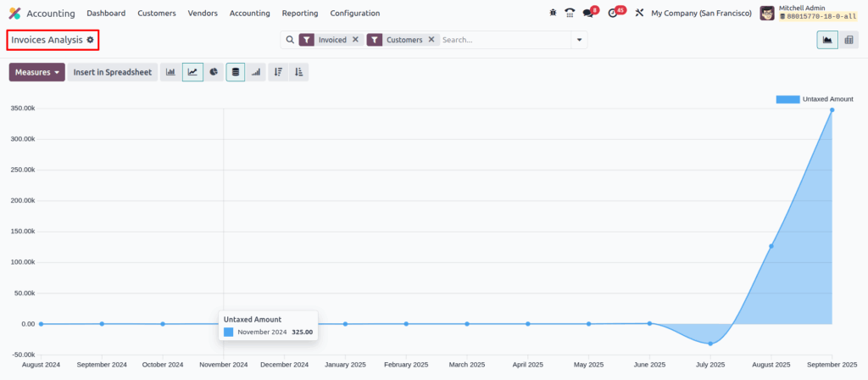The height and width of the screenshot is (380, 868).
Task: Click the August 2024 data point
Action: tap(41, 323)
